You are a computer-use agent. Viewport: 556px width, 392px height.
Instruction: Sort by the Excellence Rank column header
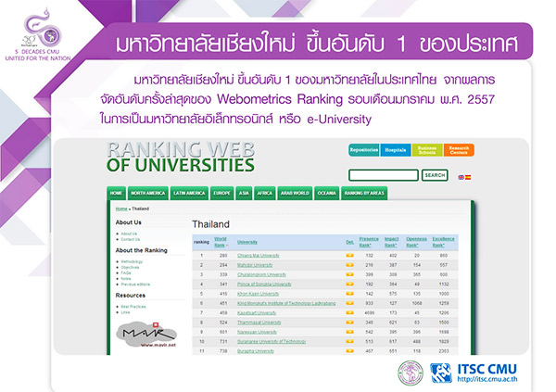pos(443,242)
